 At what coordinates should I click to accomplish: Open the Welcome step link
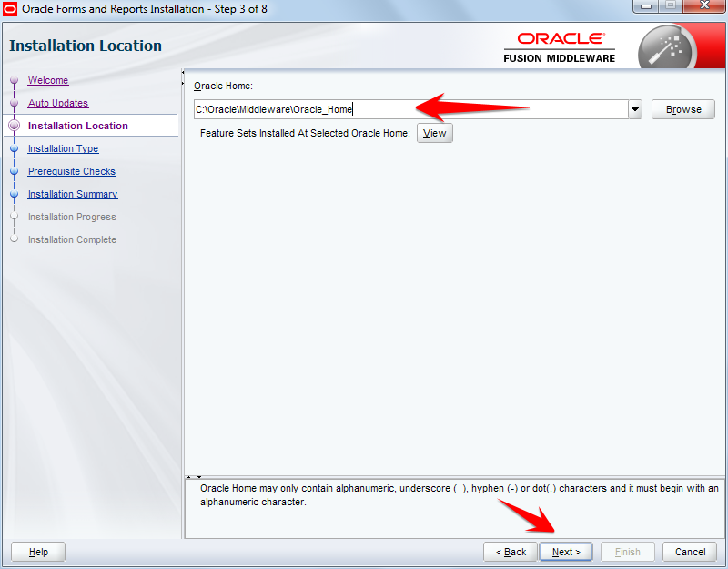click(x=48, y=80)
